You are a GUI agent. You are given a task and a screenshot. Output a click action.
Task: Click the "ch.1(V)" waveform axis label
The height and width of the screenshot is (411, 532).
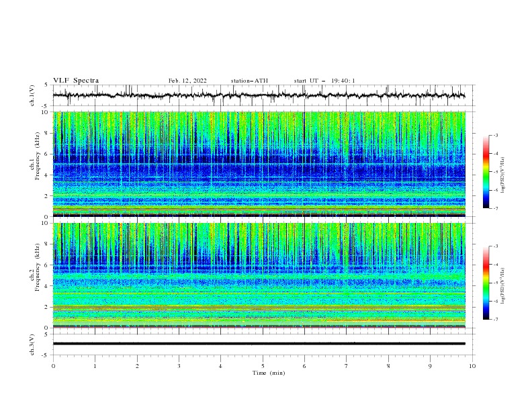(32, 95)
